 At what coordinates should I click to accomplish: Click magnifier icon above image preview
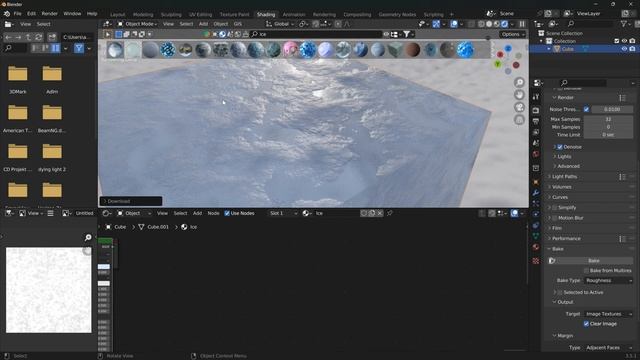[x=88, y=237]
